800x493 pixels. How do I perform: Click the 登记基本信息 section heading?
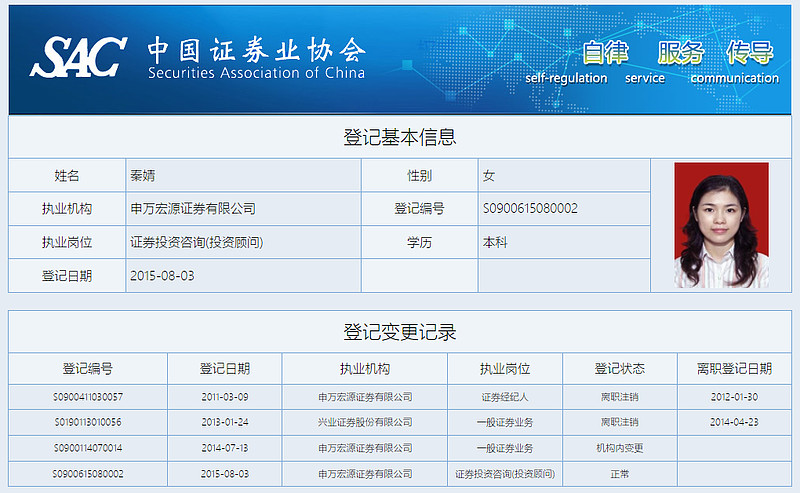click(399, 138)
